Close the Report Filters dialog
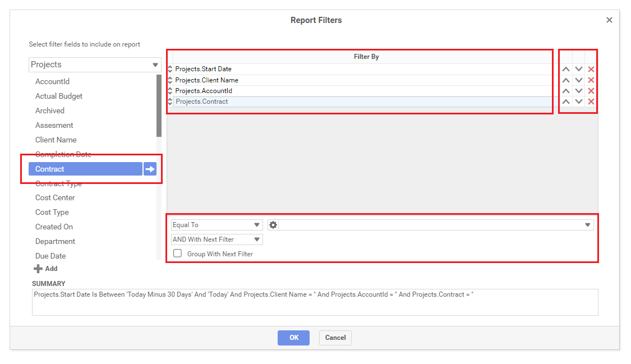The image size is (631, 364). click(x=609, y=20)
